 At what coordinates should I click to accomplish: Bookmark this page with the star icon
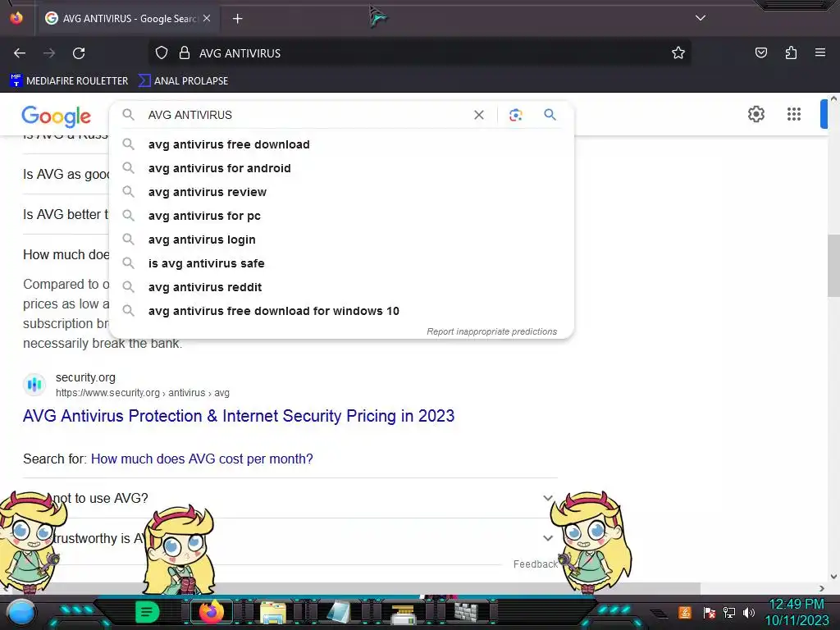coord(678,53)
